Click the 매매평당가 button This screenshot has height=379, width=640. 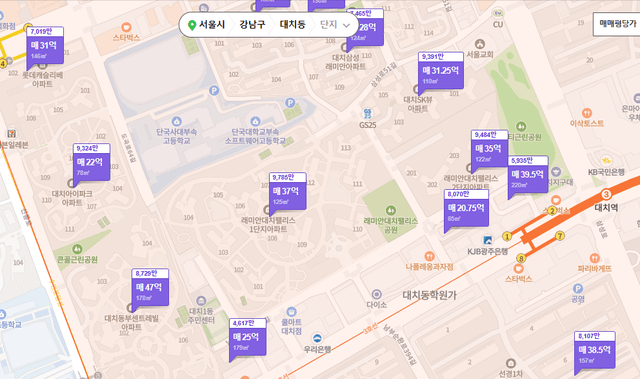617,24
